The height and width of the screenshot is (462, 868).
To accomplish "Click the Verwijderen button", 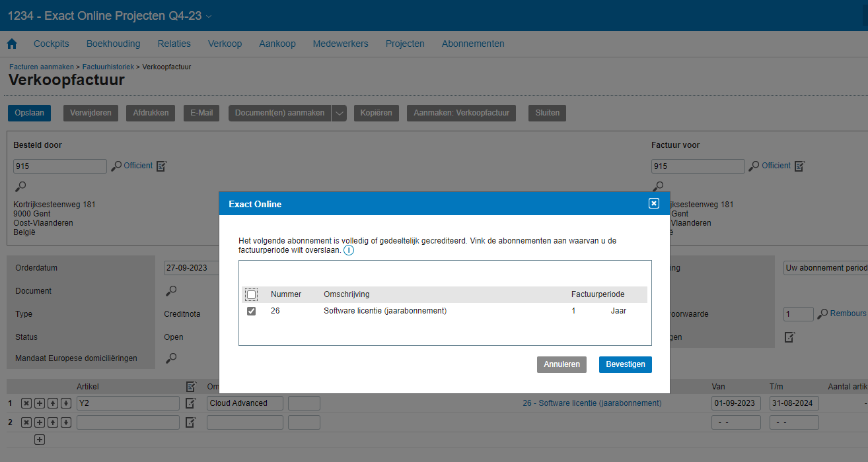I will point(91,113).
